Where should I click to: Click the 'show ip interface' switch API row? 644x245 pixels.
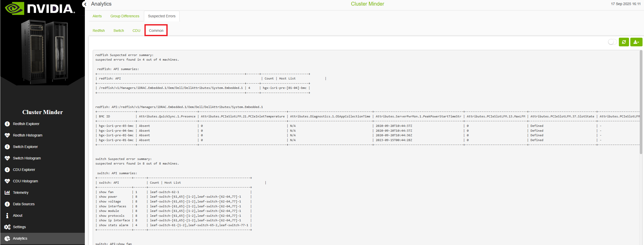(173, 220)
